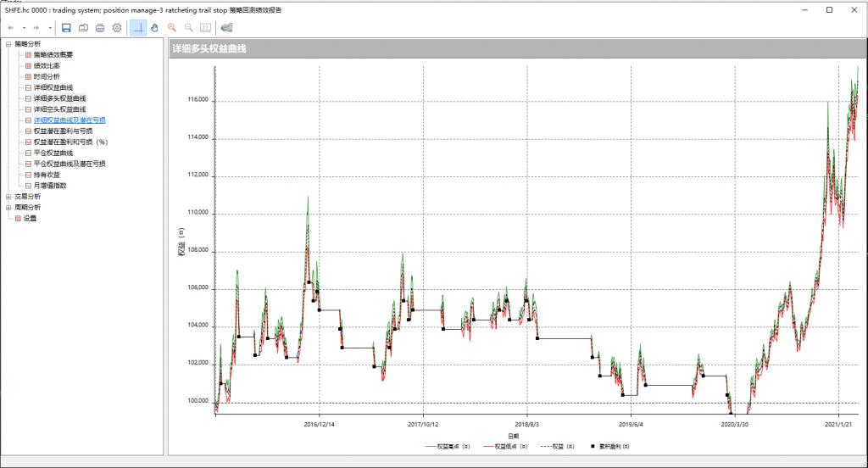Click the 2021/1/21 date axis label
Viewport: 868px width, 468px height.
838,424
